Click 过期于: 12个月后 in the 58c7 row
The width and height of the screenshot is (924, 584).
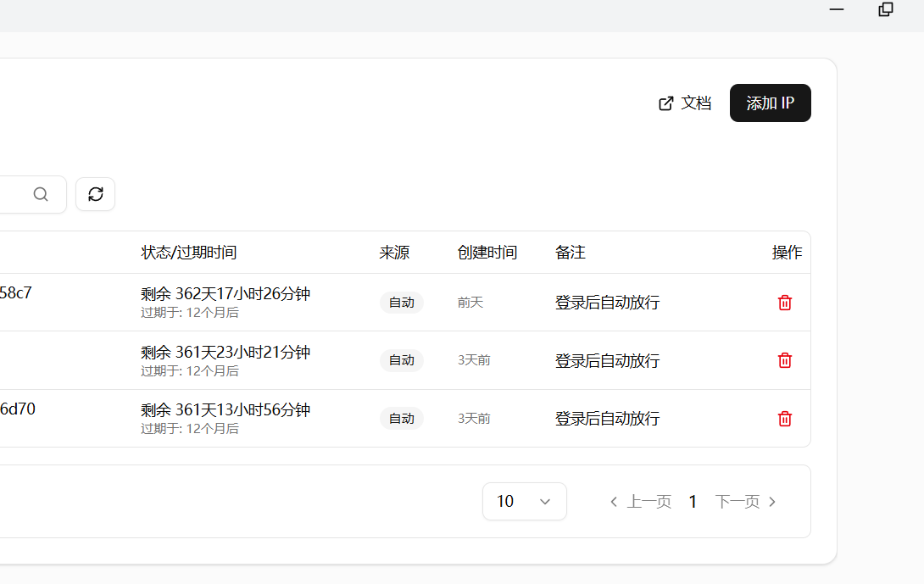pos(190,312)
